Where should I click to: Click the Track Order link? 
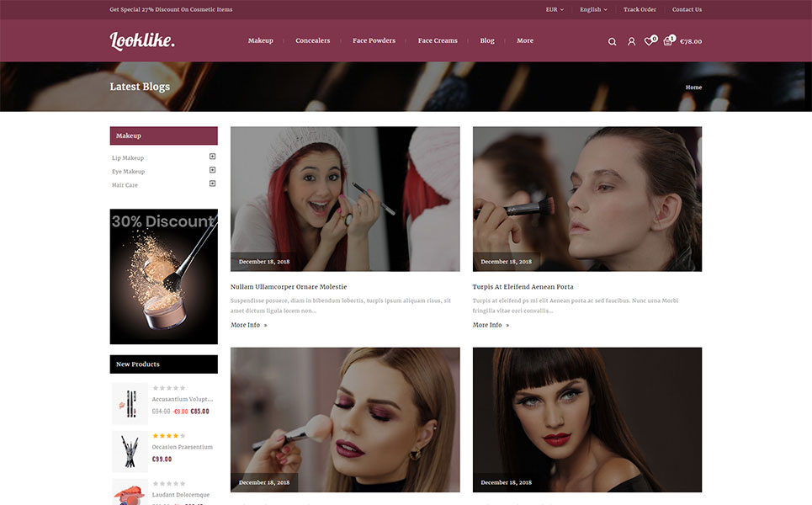pyautogui.click(x=640, y=9)
